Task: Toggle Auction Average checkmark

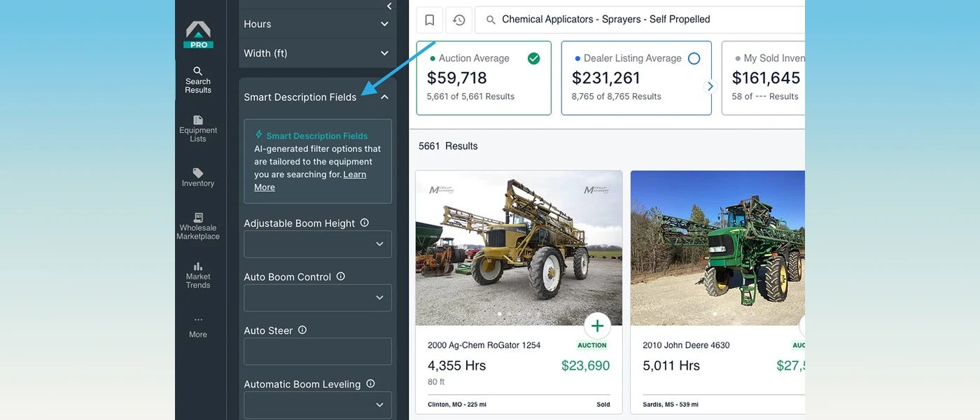Action: [534, 58]
